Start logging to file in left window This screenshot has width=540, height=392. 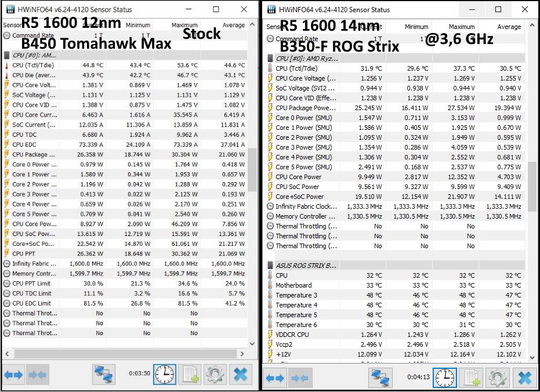(x=190, y=375)
